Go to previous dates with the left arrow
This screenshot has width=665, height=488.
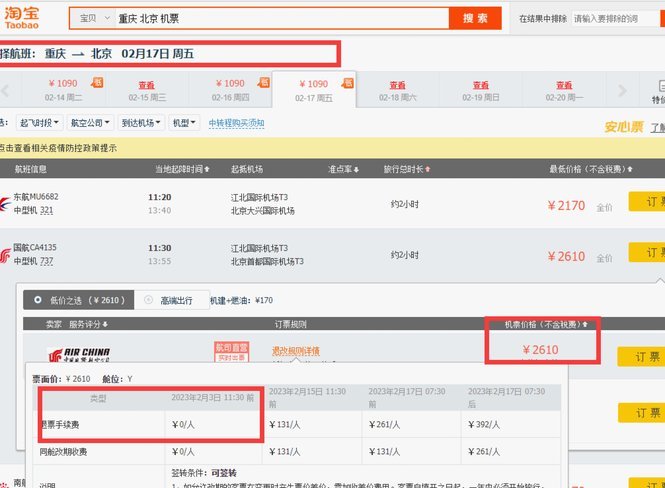[6, 90]
